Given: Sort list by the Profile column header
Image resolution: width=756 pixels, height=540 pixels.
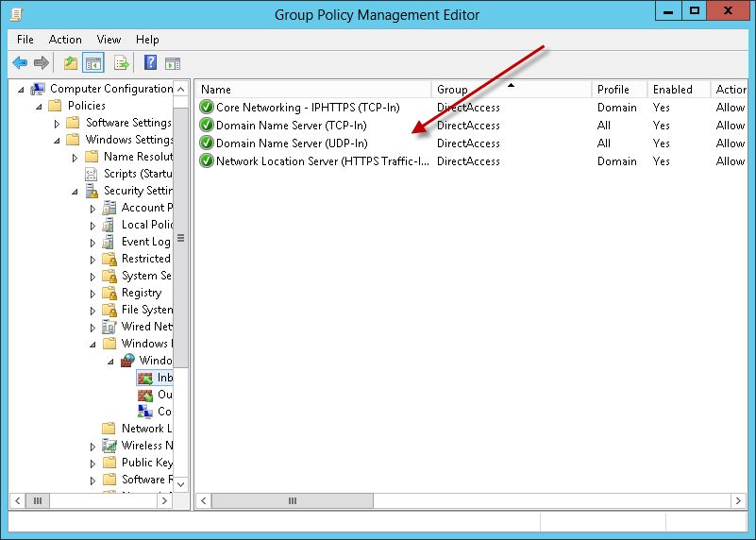Looking at the screenshot, I should click(618, 90).
